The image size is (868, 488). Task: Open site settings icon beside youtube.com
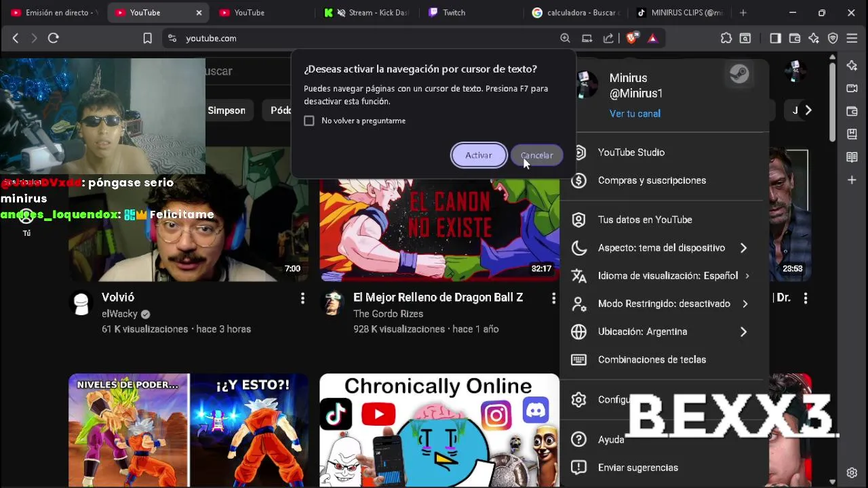[172, 39]
